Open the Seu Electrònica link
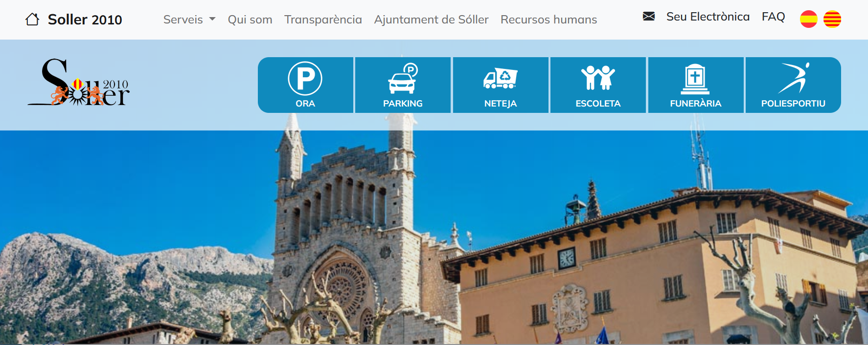 [x=708, y=17]
